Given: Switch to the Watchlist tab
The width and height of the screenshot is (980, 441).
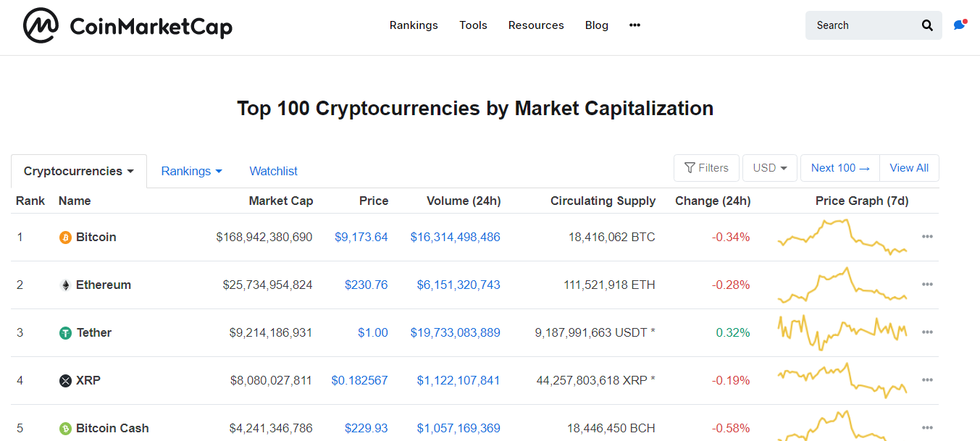Looking at the screenshot, I should (273, 171).
